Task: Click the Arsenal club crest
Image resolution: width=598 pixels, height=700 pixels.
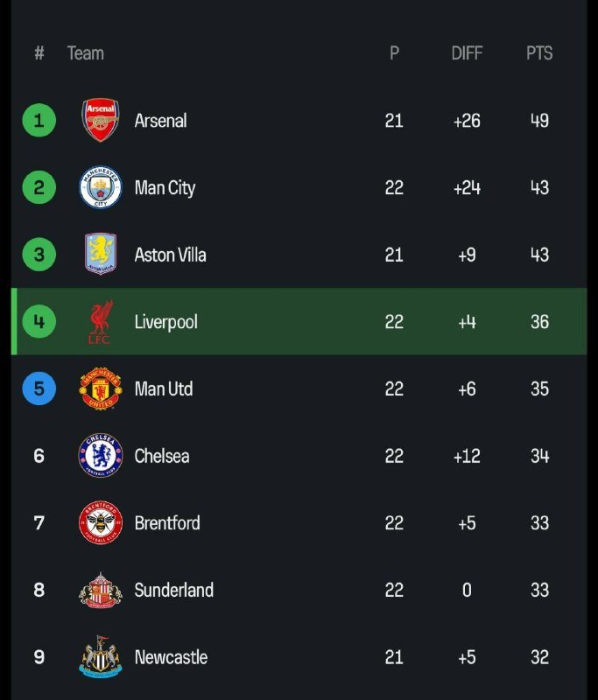Action: [101, 121]
